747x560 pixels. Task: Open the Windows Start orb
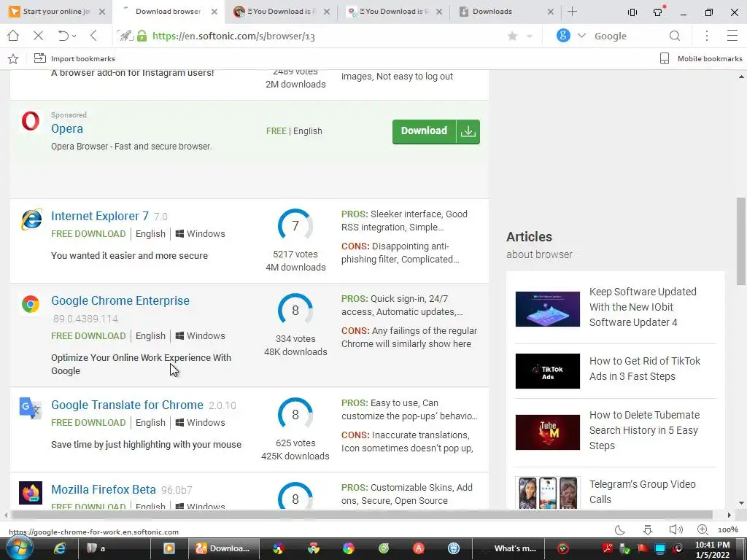pos(20,548)
